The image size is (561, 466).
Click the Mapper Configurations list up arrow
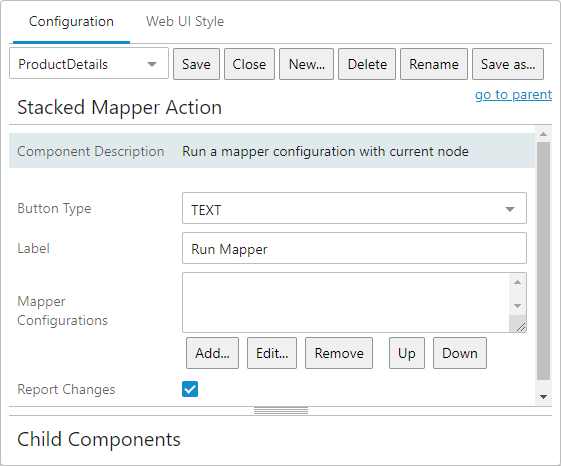pyautogui.click(x=517, y=282)
